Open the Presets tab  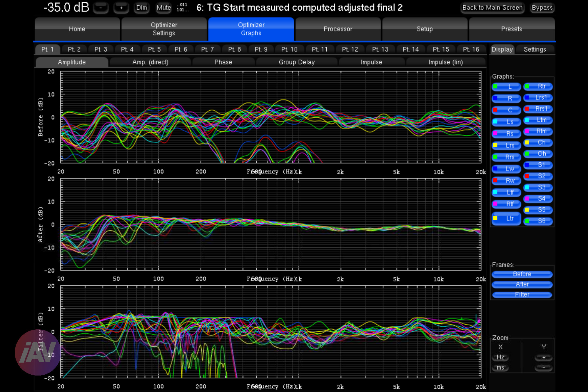coord(512,29)
